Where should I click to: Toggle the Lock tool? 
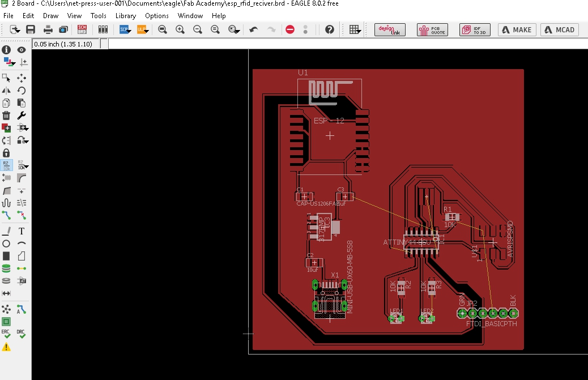[6, 153]
